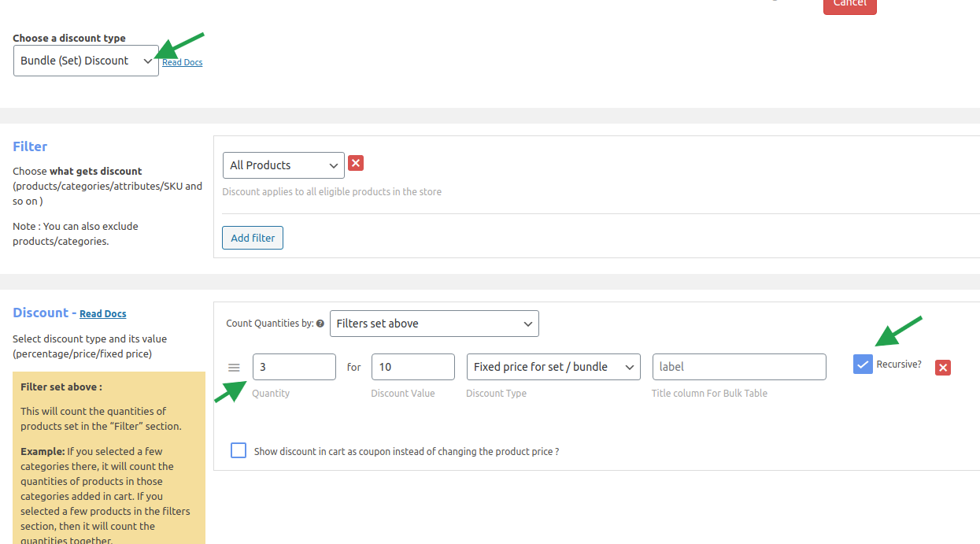The image size is (980, 544).
Task: Click the Add filter button
Action: 253,238
